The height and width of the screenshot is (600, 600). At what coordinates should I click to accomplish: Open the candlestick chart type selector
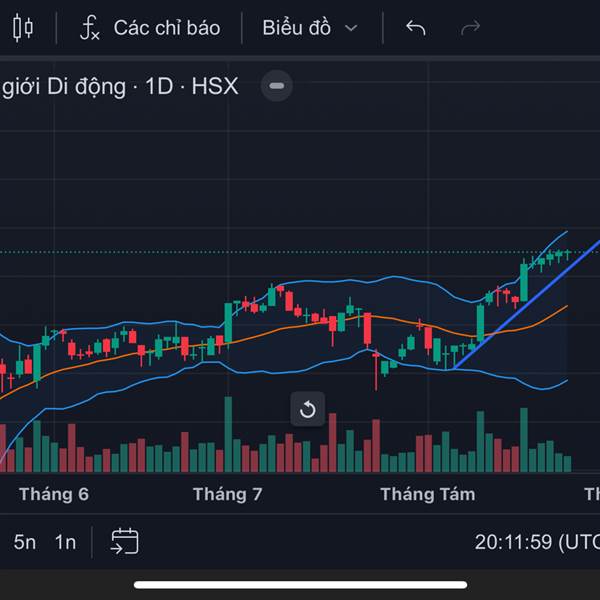point(23,28)
